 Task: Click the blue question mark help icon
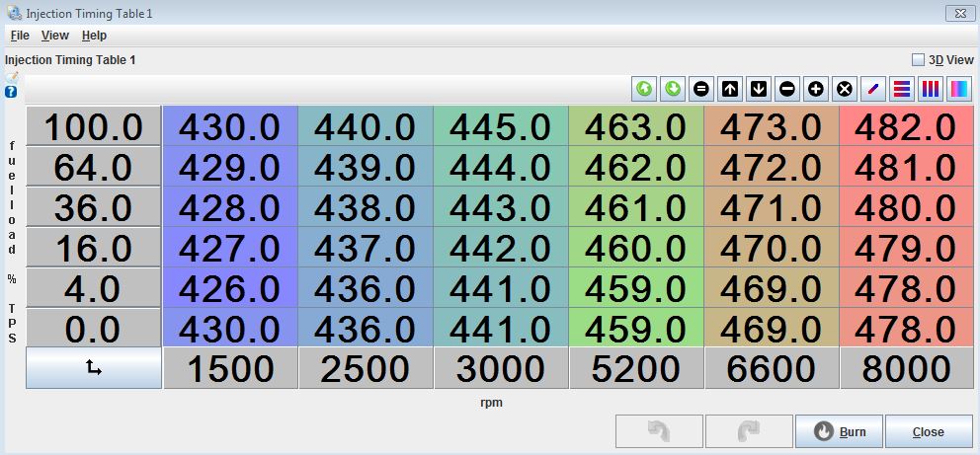click(x=11, y=92)
